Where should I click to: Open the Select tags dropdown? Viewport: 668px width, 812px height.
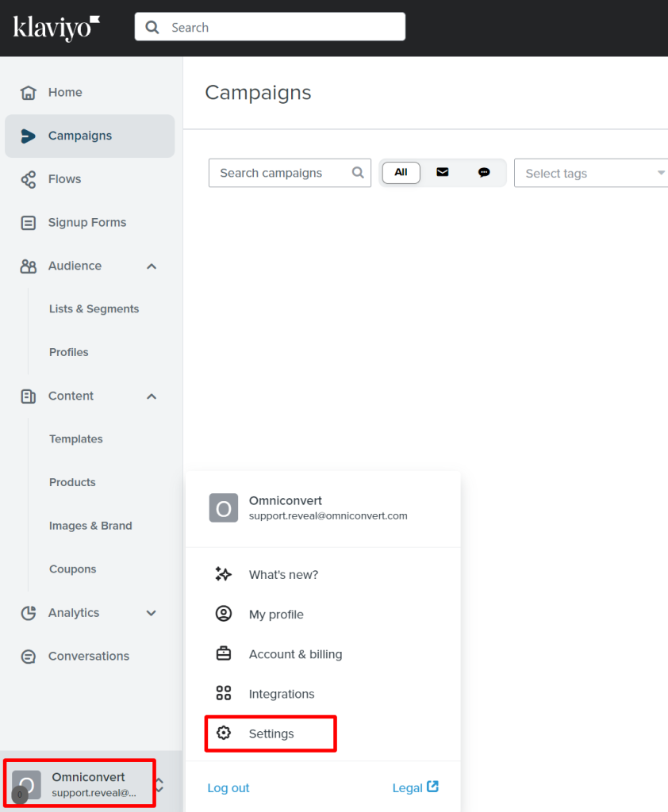click(x=591, y=174)
